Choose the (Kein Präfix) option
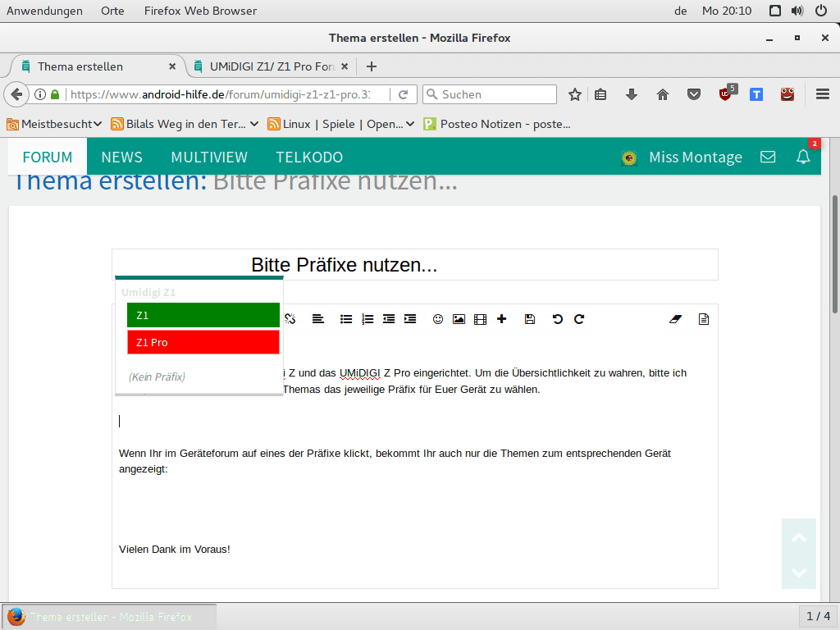 click(157, 377)
